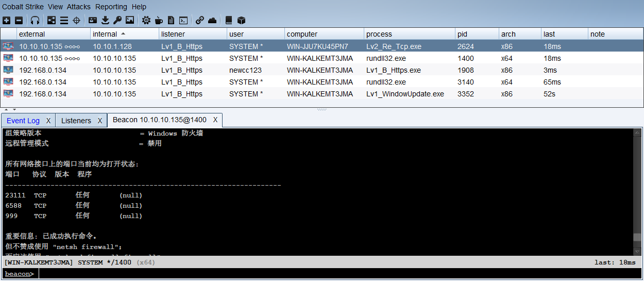The height and width of the screenshot is (281, 644).
Task: Click last cell 65ms
Action: pos(552,82)
